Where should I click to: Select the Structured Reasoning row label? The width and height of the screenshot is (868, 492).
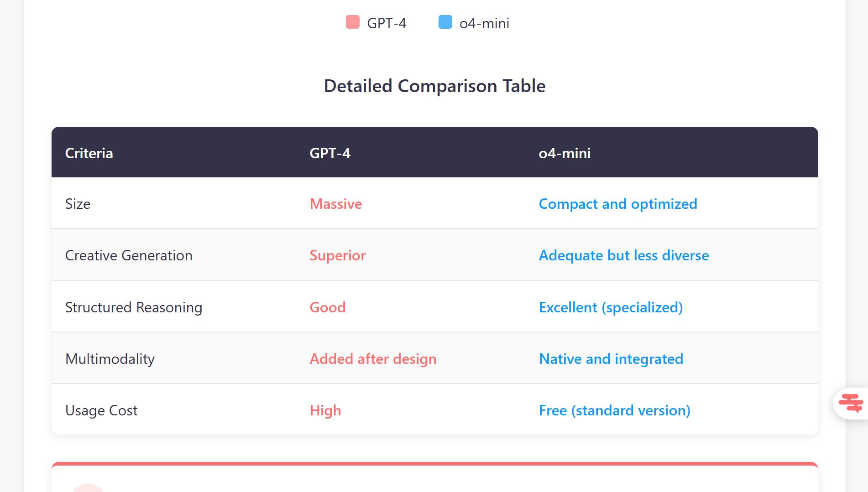[134, 307]
